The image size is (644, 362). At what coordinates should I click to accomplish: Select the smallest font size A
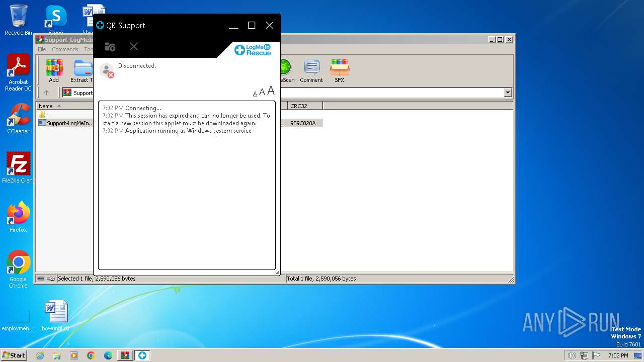(255, 94)
